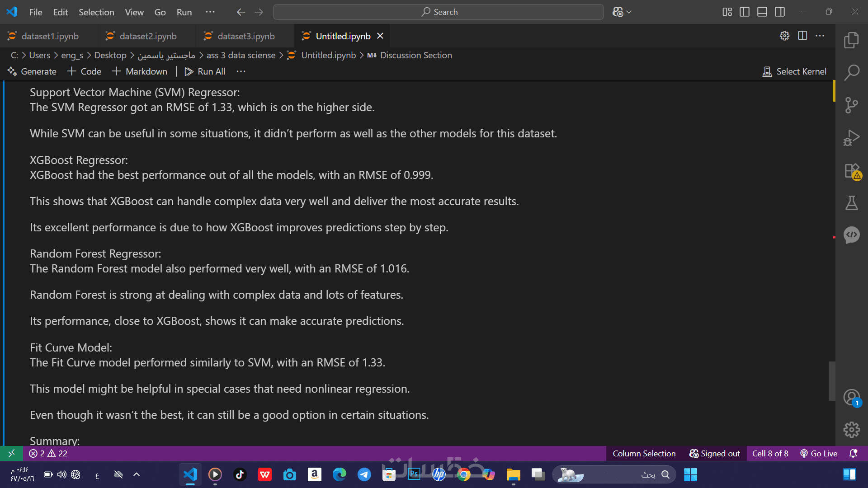Toggle the primary side bar layout button
Screen dimensions: 868x488
(744, 12)
